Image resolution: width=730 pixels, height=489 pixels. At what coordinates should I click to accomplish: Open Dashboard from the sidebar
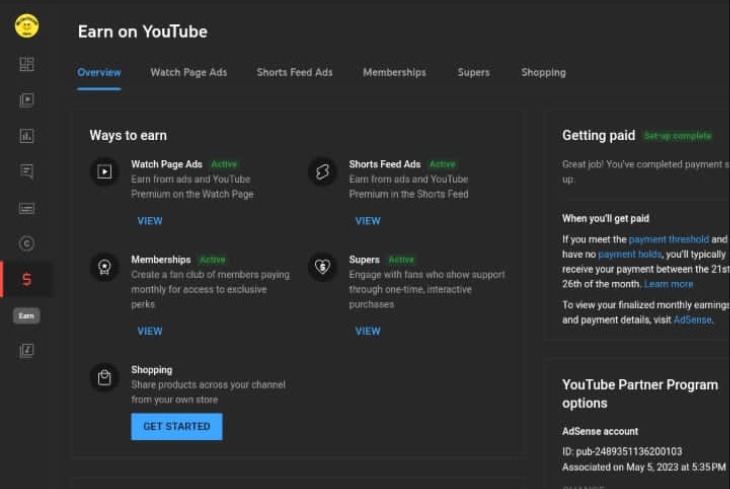[27, 64]
